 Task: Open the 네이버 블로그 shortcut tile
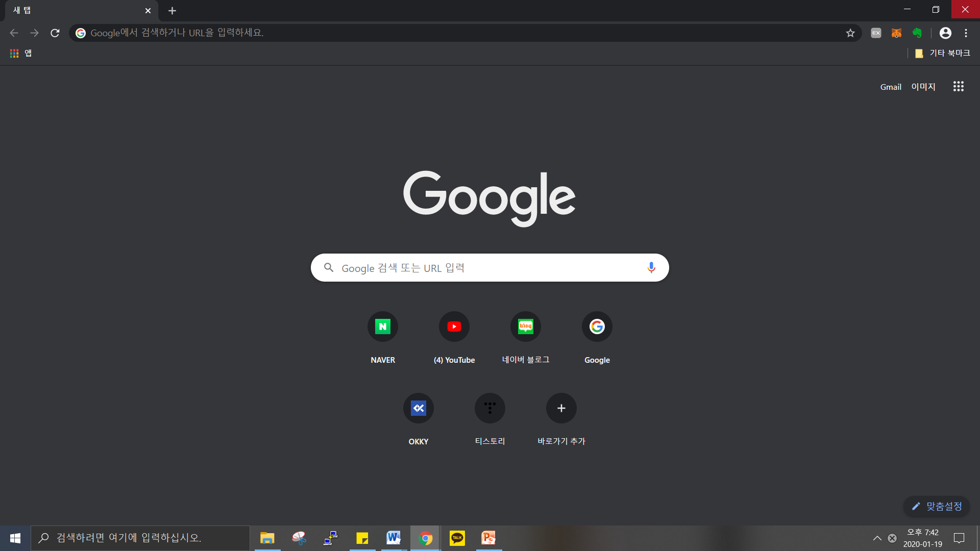coord(525,327)
